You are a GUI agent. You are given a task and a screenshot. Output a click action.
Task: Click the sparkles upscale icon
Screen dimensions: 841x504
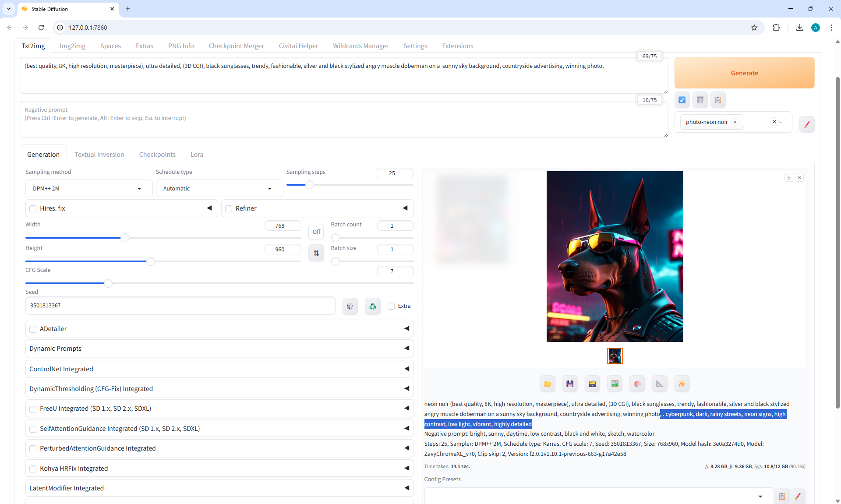point(682,384)
